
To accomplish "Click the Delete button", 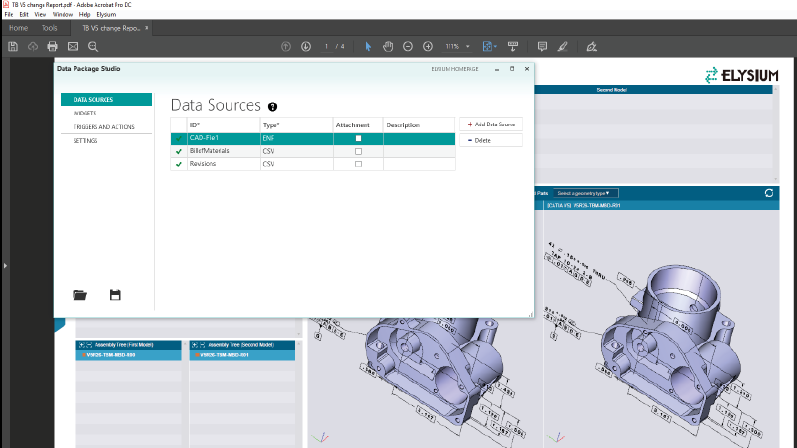I will [x=489, y=140].
